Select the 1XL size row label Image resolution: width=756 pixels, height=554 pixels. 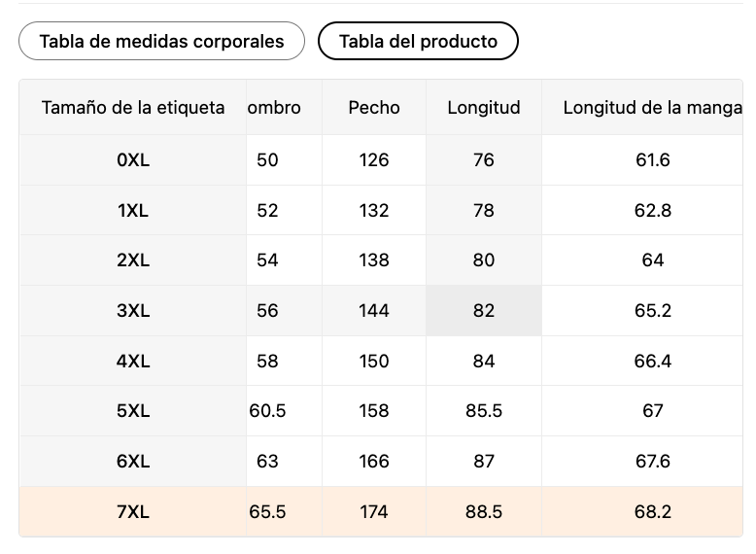click(133, 211)
